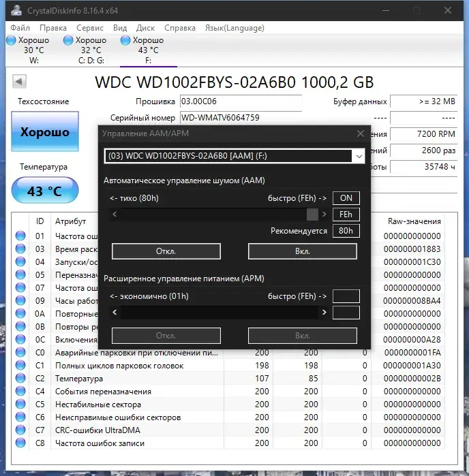Open the Диск menu
This screenshot has height=476, width=469.
point(145,28)
